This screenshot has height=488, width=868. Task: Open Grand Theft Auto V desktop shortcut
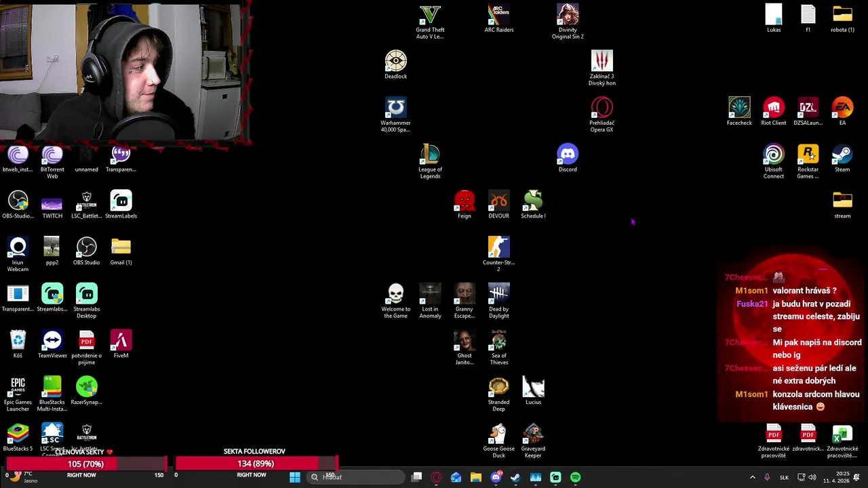click(430, 22)
